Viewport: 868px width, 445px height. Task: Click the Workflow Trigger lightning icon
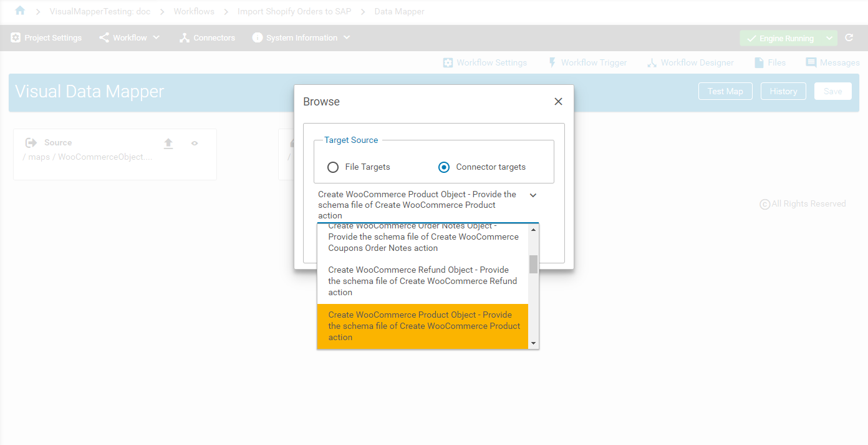(552, 62)
